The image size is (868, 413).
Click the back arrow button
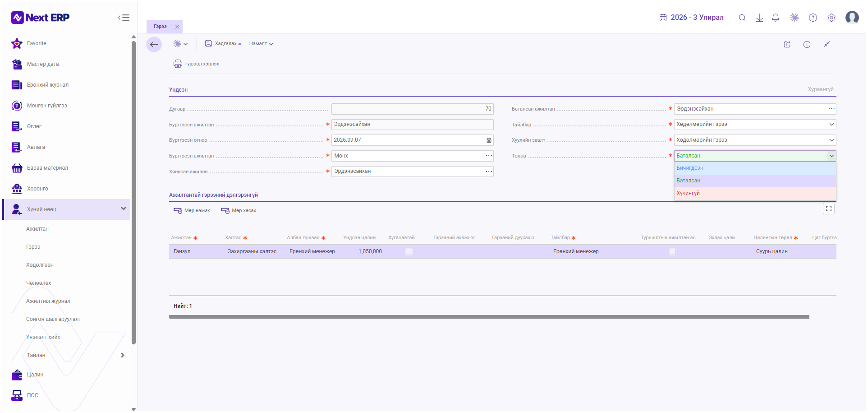(154, 44)
